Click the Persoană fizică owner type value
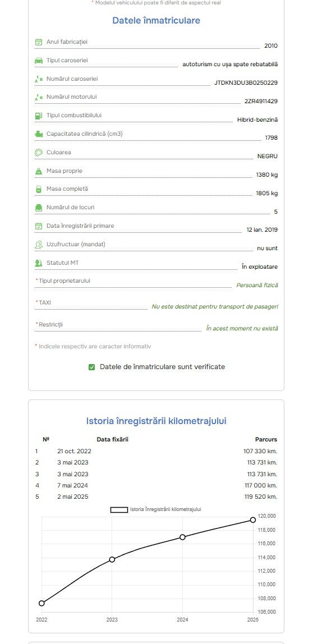The image size is (336, 644). click(257, 285)
